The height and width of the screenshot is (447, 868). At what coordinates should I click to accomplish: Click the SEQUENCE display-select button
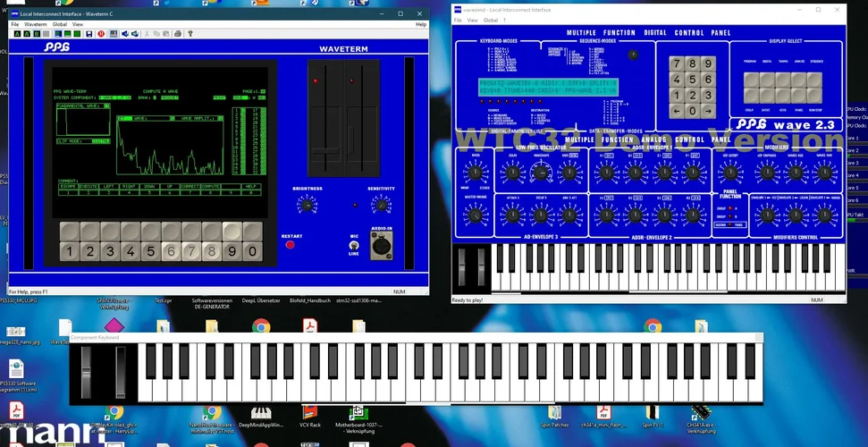pyautogui.click(x=815, y=80)
